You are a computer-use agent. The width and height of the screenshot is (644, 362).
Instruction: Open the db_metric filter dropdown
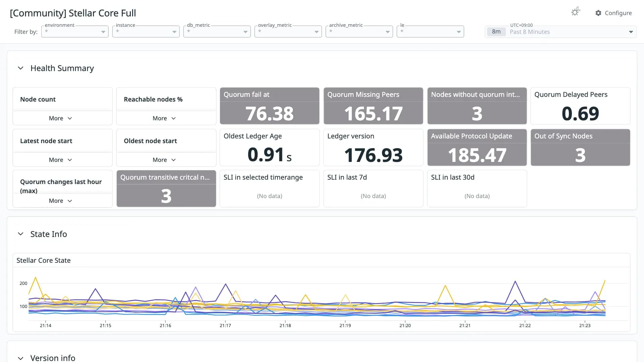217,32
